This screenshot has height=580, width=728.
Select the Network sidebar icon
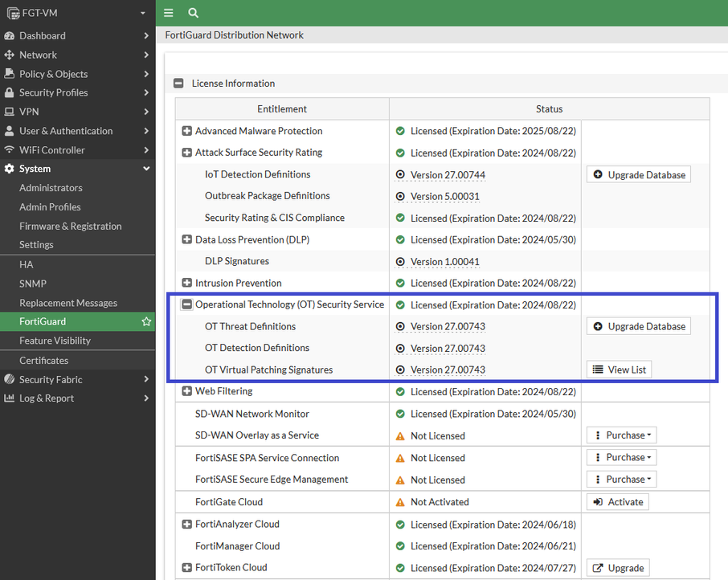[10, 55]
